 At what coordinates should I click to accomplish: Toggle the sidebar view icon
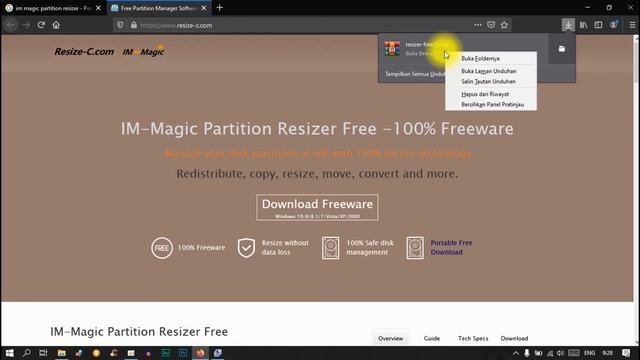pyautogui.click(x=598, y=25)
